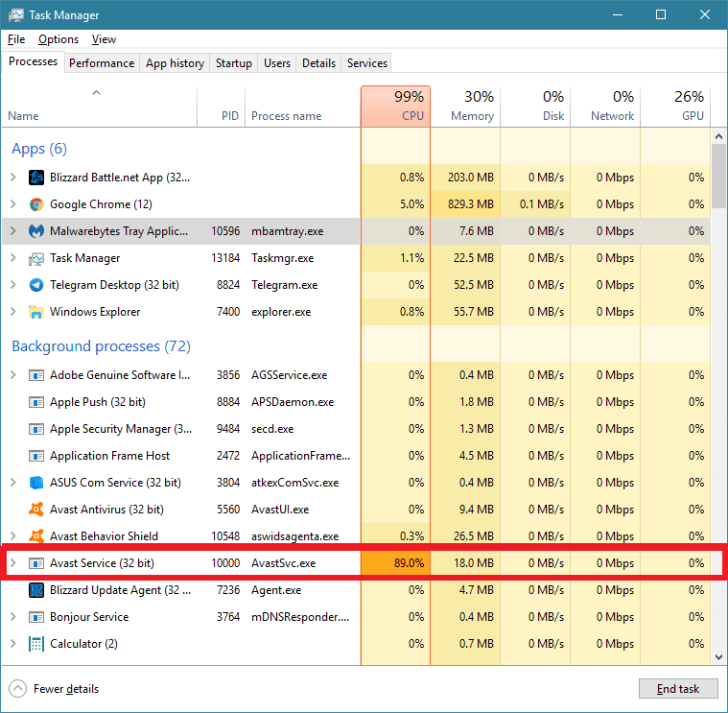Click the Blizzard Battle.net App icon
This screenshot has width=728, height=713.
click(x=36, y=178)
